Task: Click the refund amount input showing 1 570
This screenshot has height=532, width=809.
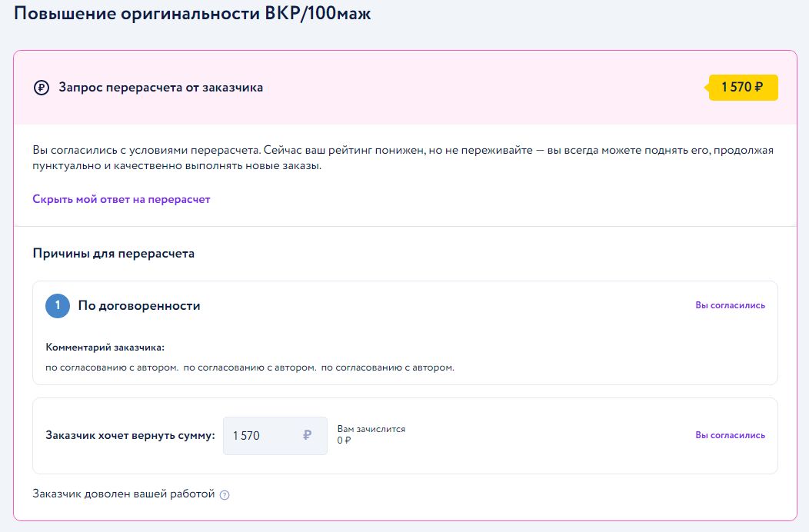Action: 261,435
